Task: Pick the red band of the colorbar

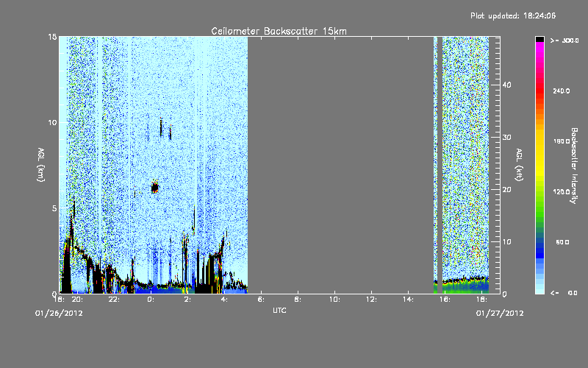Action: click(x=539, y=90)
